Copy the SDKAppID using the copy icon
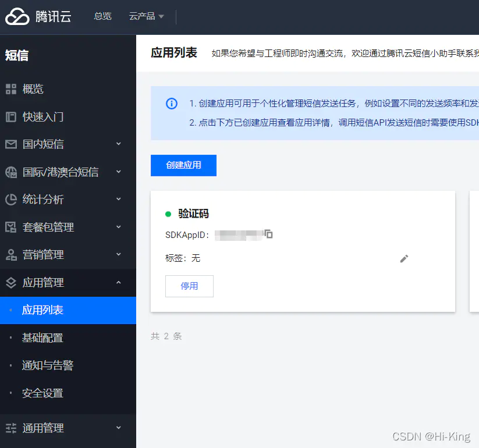This screenshot has width=479, height=448. tap(269, 234)
